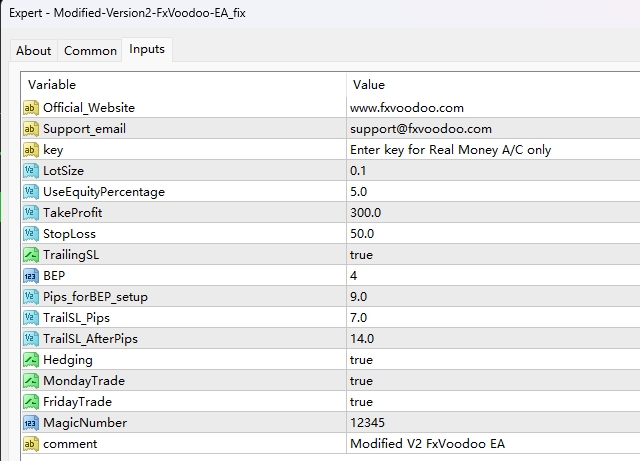Image resolution: width=640 pixels, height=461 pixels.
Task: Select the BEP variable name
Action: [x=54, y=276]
